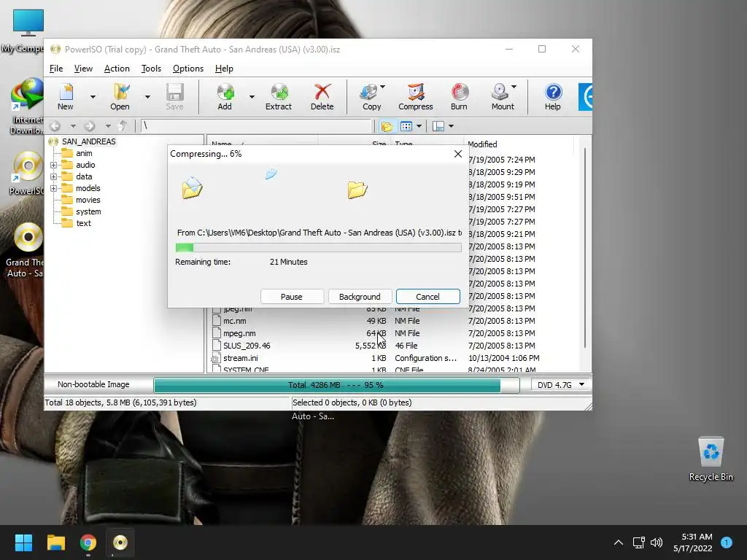Cancel the compression

click(x=427, y=297)
